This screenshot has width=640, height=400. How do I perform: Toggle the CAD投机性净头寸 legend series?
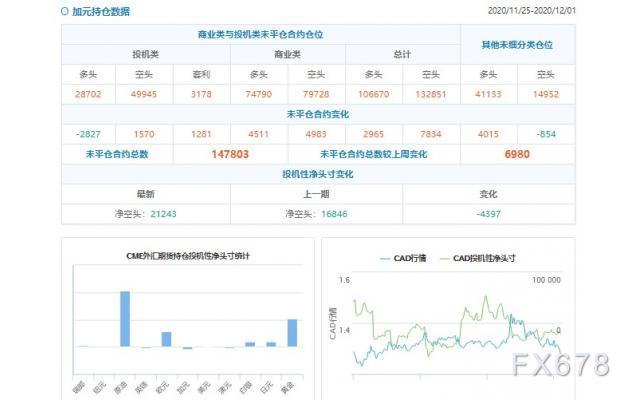pos(477,258)
